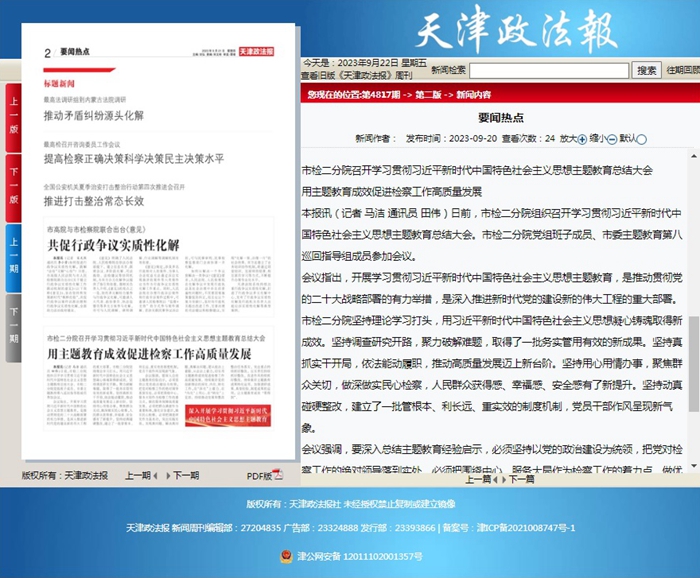Open the 查看旧版《天津政法报》周刊 link

pyautogui.click(x=356, y=75)
